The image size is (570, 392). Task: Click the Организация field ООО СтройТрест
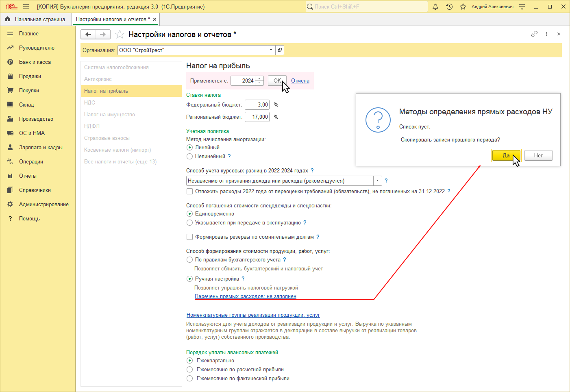point(192,50)
